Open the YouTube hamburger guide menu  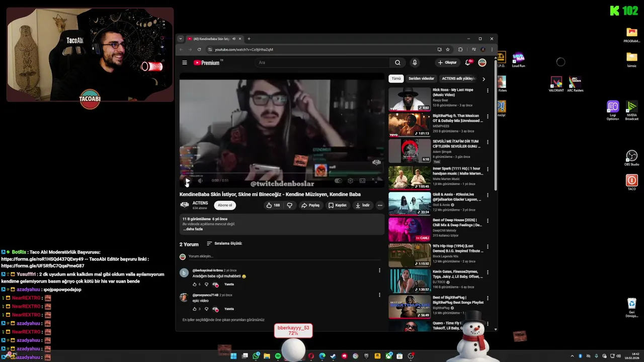[185, 63]
